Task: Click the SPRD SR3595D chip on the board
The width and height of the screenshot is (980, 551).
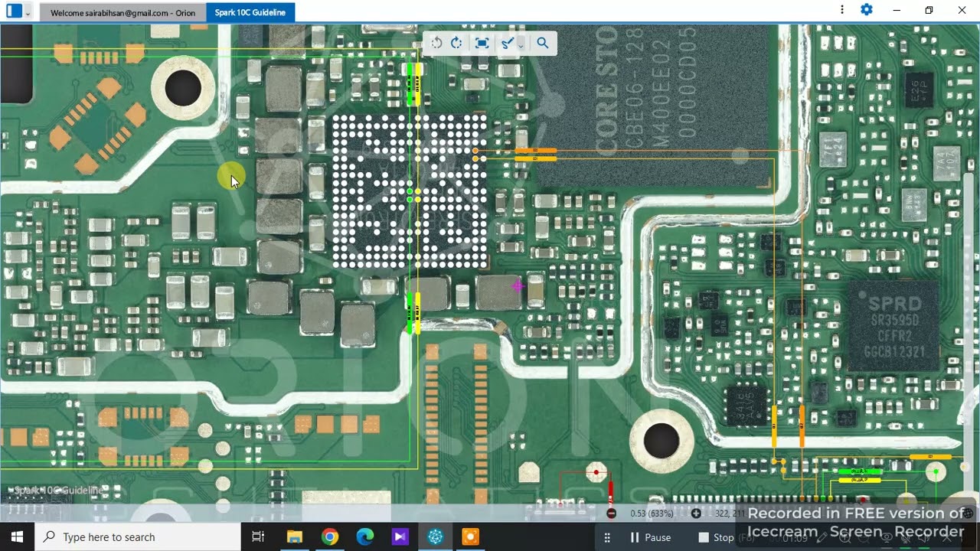Action: point(895,326)
